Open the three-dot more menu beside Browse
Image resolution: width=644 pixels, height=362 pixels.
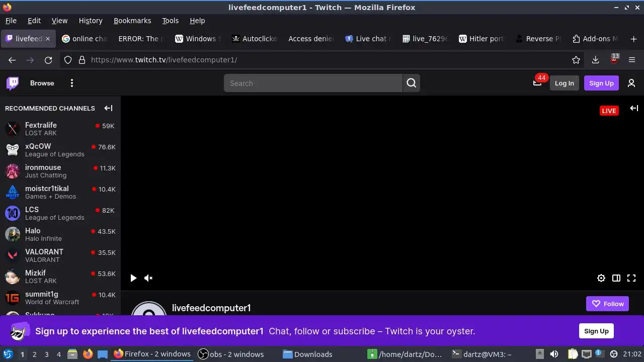tap(72, 83)
